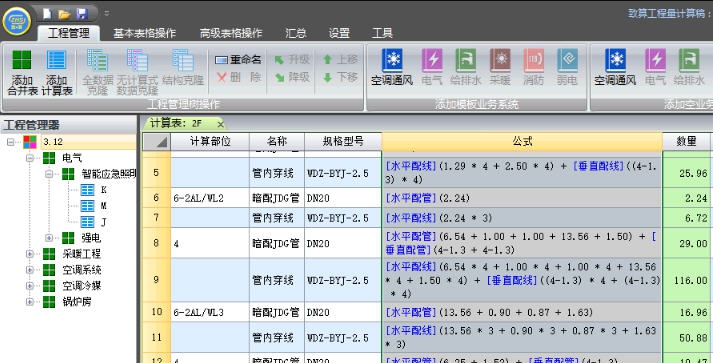Image resolution: width=713 pixels, height=363 pixels.
Task: Open the 工具 ribbon tab
Action: tap(382, 33)
